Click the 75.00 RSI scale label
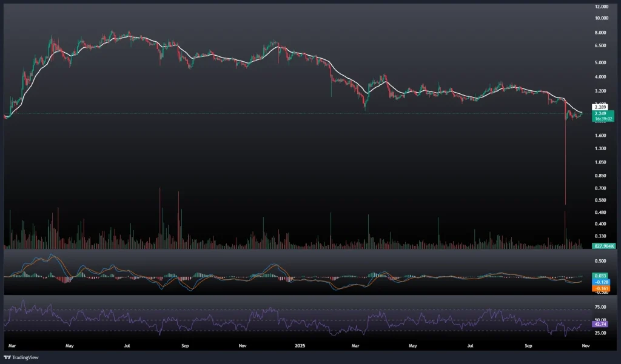Screen dimensions: 621x364 point(602,307)
